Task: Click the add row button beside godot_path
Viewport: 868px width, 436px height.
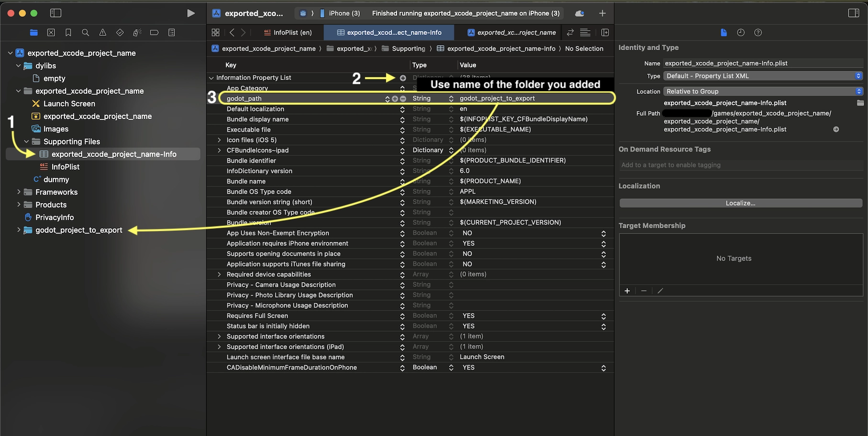Action: tap(395, 99)
